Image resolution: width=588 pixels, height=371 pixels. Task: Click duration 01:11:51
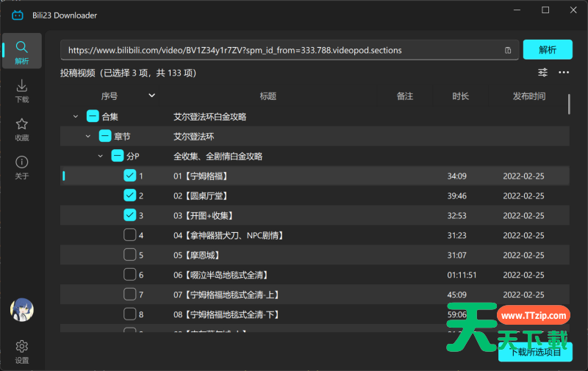462,275
